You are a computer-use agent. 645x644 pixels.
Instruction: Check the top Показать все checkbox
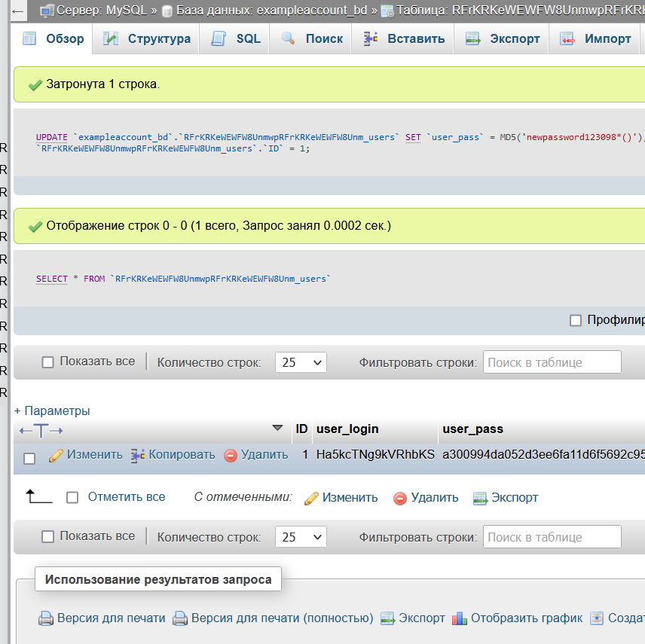pyautogui.click(x=48, y=362)
